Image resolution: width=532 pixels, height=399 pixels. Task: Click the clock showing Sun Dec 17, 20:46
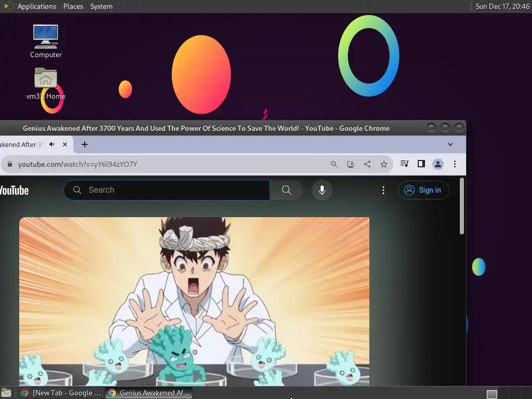click(x=502, y=6)
